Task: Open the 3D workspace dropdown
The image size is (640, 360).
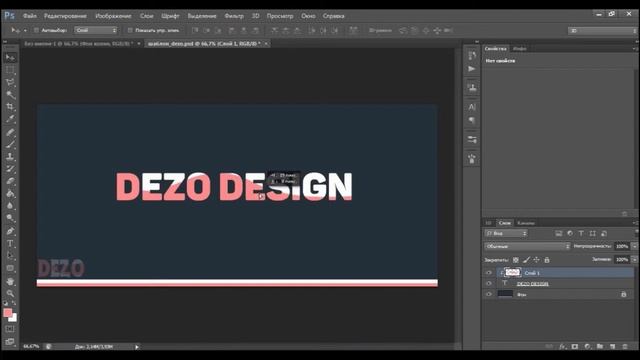Action: pyautogui.click(x=602, y=31)
